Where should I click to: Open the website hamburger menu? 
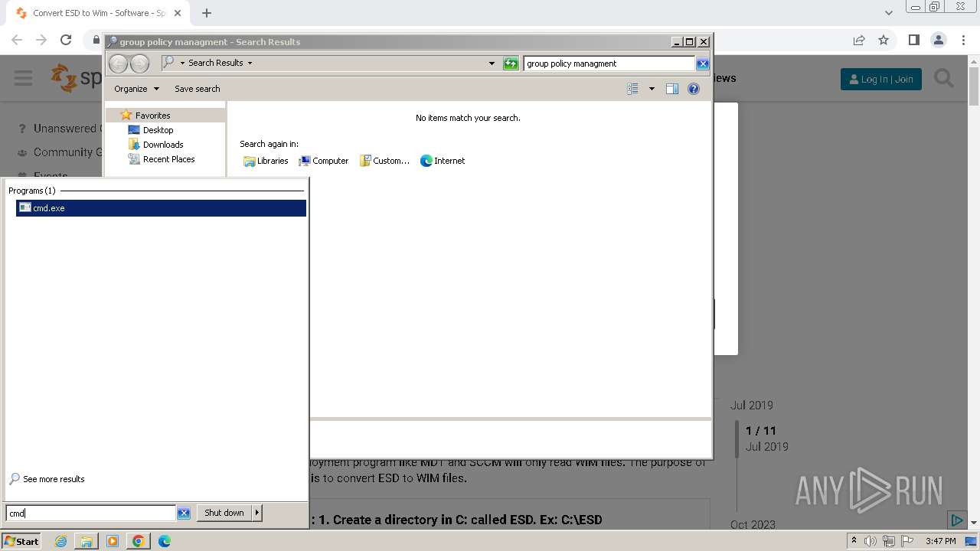23,78
